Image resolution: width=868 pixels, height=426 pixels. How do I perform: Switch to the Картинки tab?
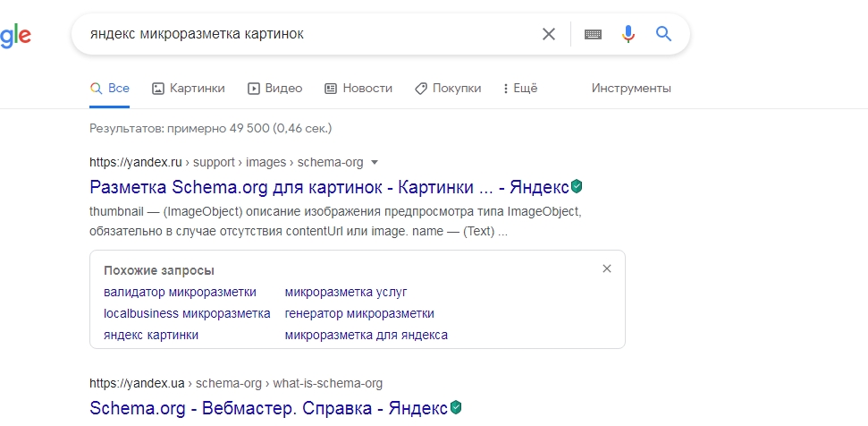click(189, 88)
